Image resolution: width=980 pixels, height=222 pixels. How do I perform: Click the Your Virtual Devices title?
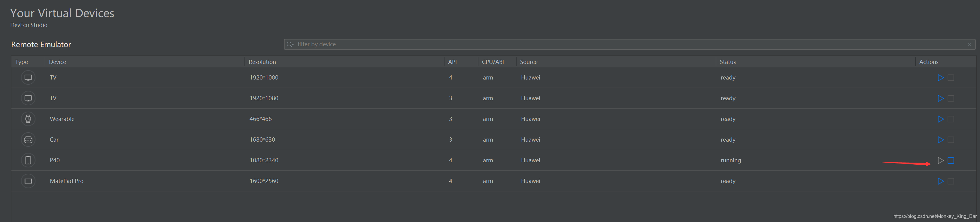coord(62,13)
